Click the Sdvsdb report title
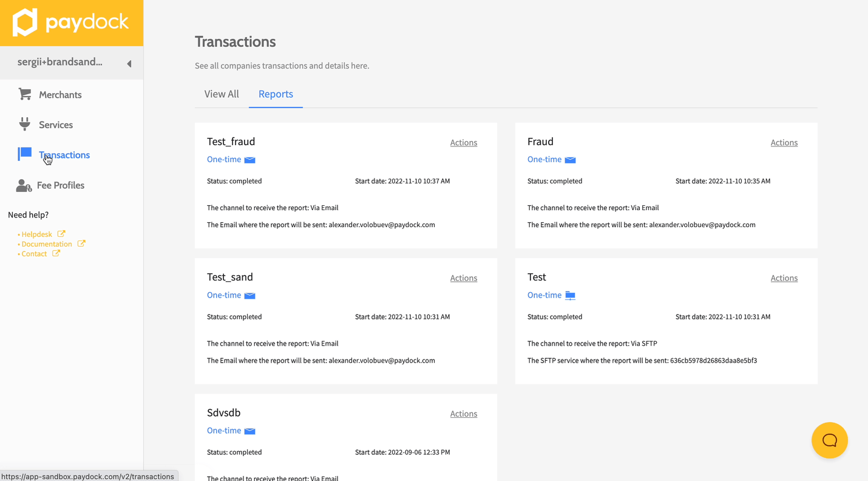This screenshot has width=868, height=481. [x=223, y=412]
